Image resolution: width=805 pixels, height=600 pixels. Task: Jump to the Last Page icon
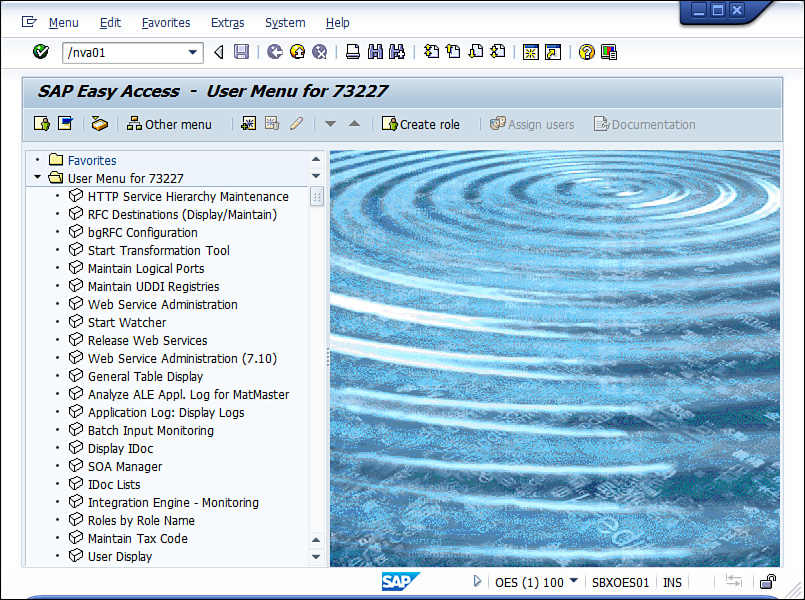click(x=498, y=52)
